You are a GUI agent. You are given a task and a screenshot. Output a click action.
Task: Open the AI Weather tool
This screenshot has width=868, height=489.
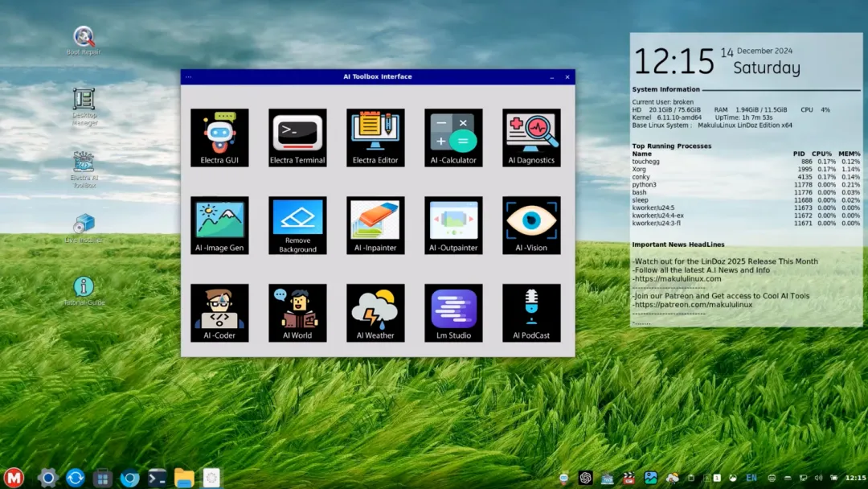375,313
